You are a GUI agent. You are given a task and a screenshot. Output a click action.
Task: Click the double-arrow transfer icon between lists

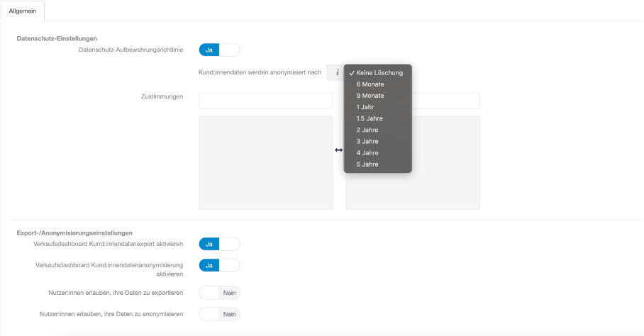point(338,150)
